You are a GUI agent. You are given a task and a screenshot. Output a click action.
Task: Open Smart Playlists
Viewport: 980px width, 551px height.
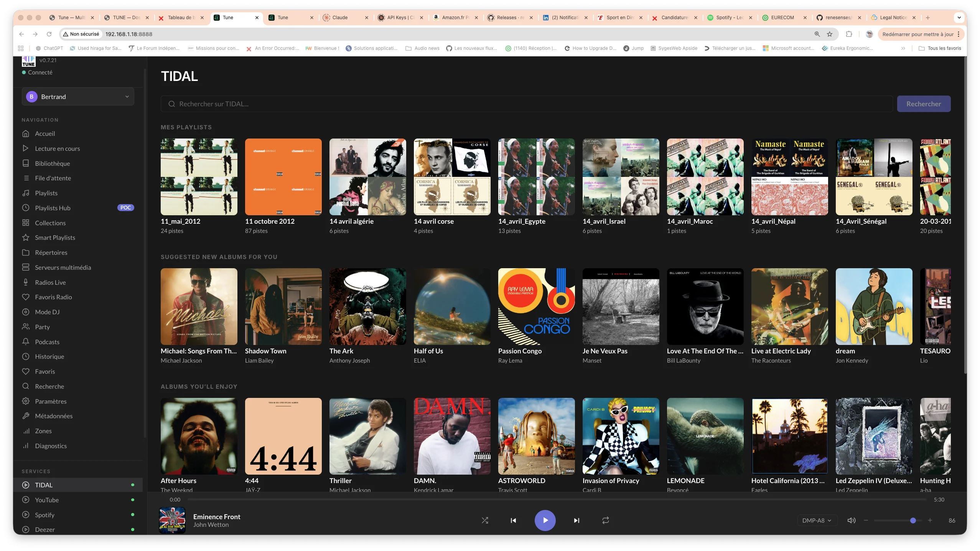[x=78, y=238]
